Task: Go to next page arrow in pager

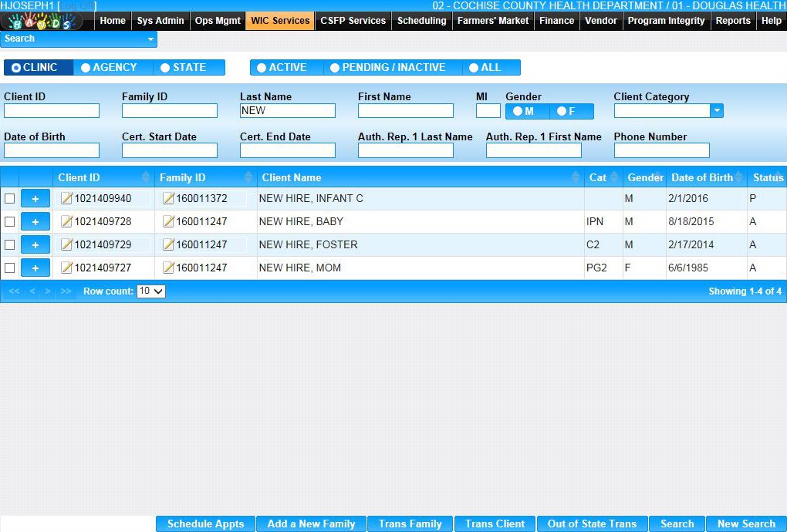Action: [x=48, y=291]
